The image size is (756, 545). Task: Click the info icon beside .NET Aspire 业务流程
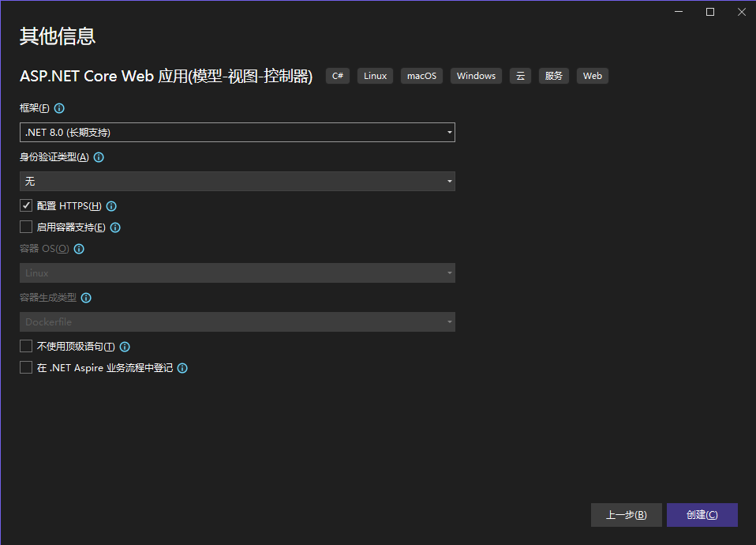tap(182, 368)
